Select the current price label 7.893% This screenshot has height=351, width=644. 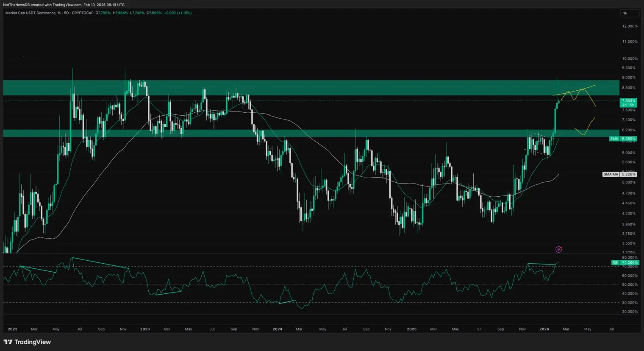pyautogui.click(x=628, y=101)
